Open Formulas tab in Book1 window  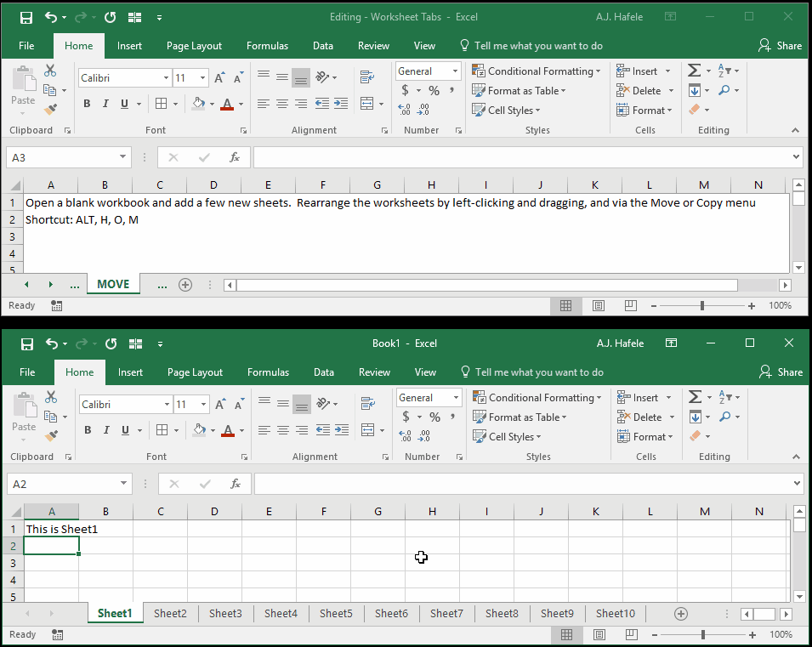point(268,372)
